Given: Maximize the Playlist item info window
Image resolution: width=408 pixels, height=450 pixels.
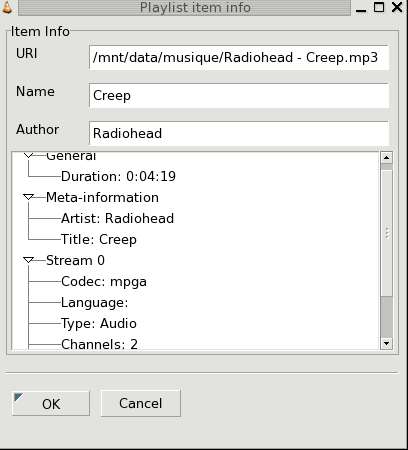Looking at the screenshot, I should point(379,7).
